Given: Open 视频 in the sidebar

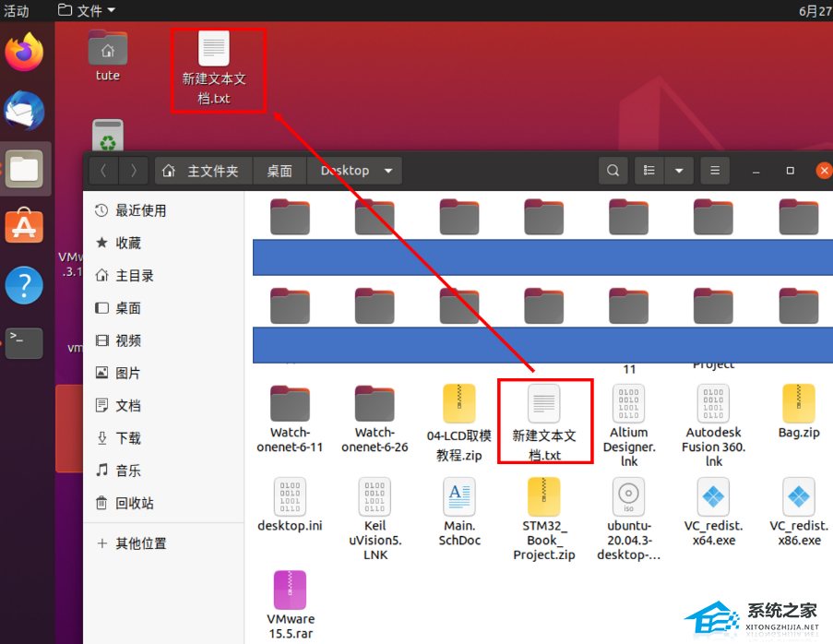Looking at the screenshot, I should 163,340.
